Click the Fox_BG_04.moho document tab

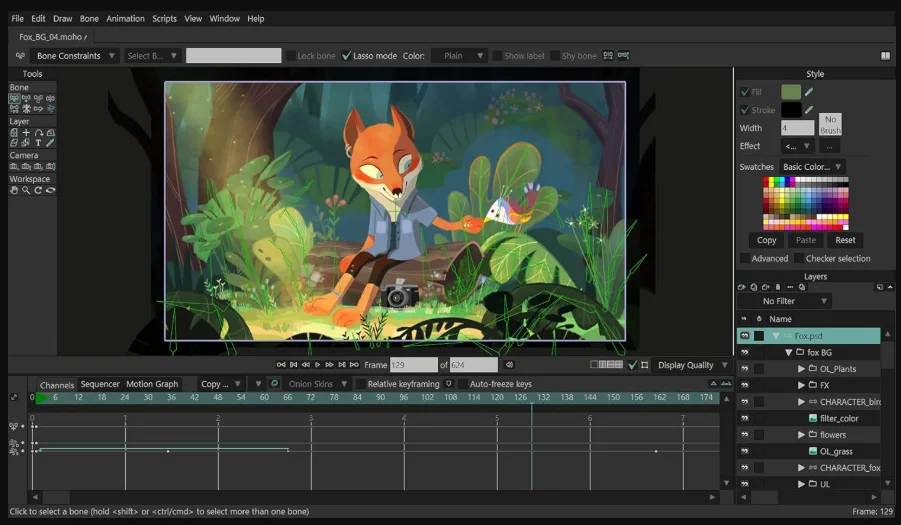[52, 37]
